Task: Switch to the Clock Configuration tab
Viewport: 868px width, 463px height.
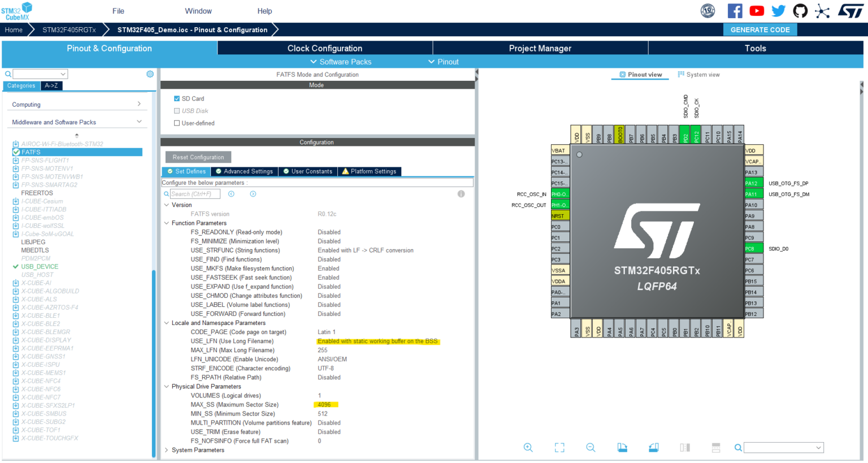Action: point(324,48)
